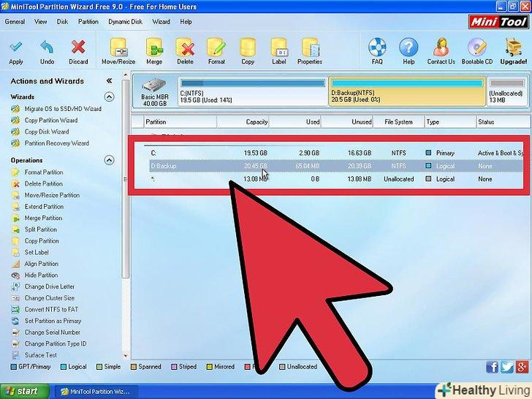The width and height of the screenshot is (532, 399).
Task: Open the Facebook share icon
Action: point(492,367)
